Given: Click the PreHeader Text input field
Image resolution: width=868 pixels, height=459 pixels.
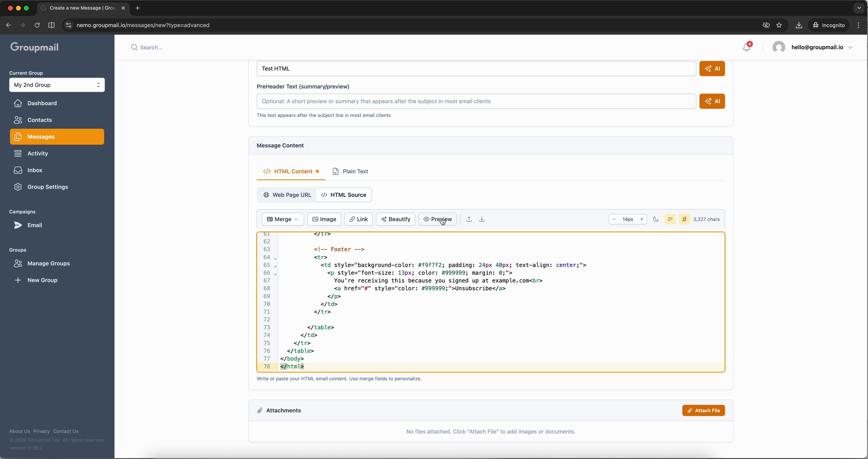Looking at the screenshot, I should (x=476, y=101).
